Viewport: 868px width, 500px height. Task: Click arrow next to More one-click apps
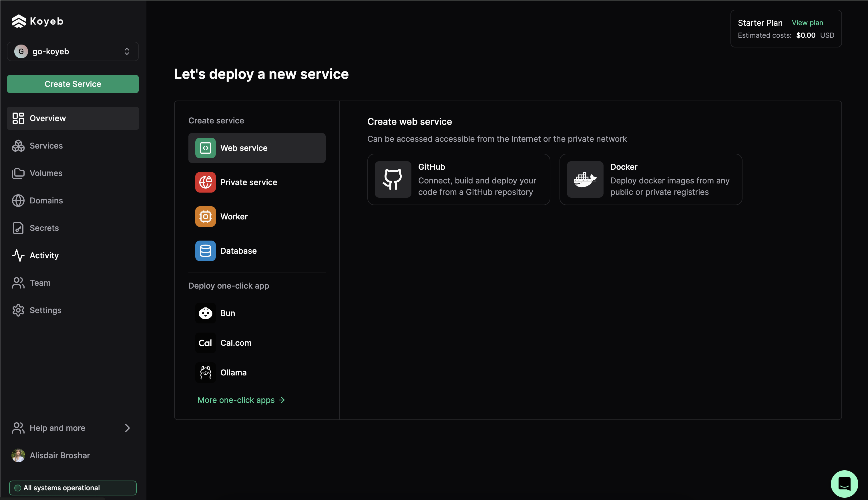(282, 400)
